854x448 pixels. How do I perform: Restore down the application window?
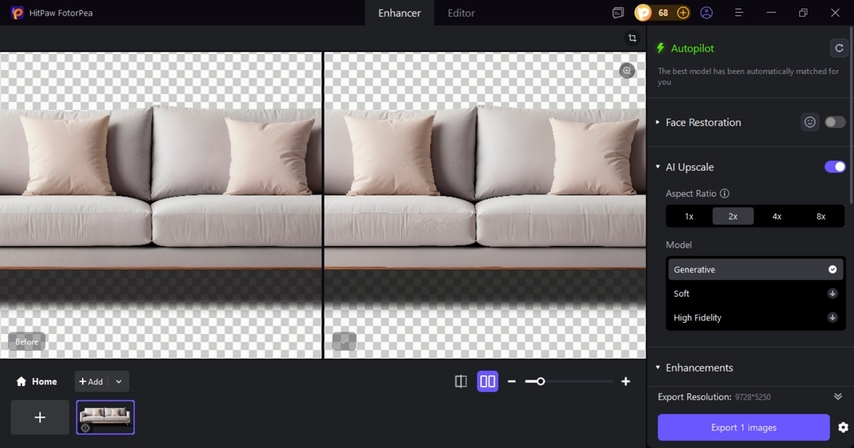click(803, 13)
